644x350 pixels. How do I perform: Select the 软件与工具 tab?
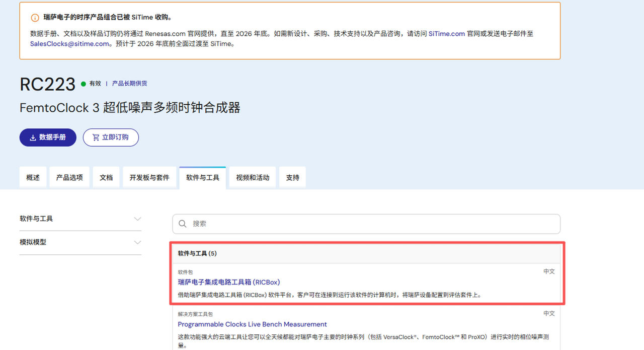click(203, 178)
